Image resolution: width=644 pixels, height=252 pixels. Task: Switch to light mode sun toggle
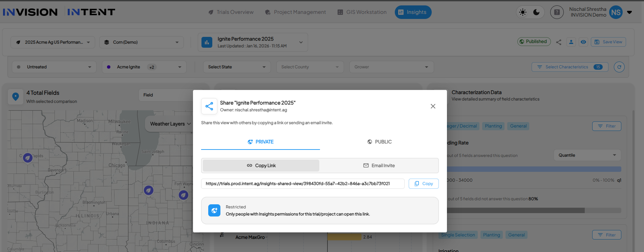[523, 13]
